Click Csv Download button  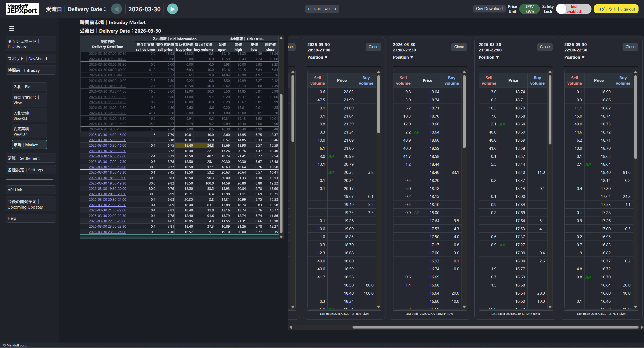[489, 9]
